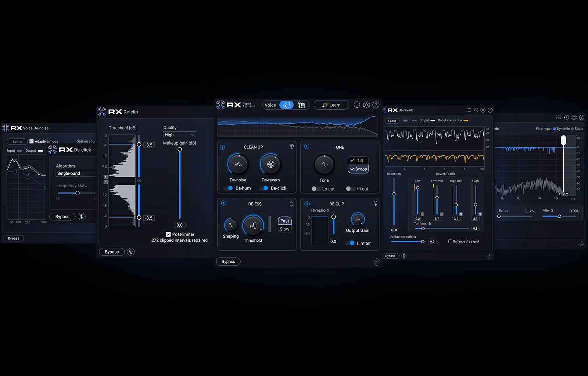Click the Learn button in Repair Assistant
Image resolution: width=588 pixels, height=376 pixels.
click(331, 105)
